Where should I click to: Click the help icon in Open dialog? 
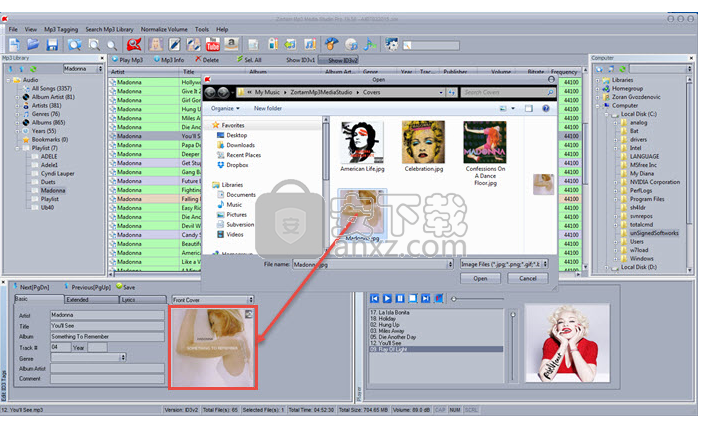pyautogui.click(x=546, y=109)
